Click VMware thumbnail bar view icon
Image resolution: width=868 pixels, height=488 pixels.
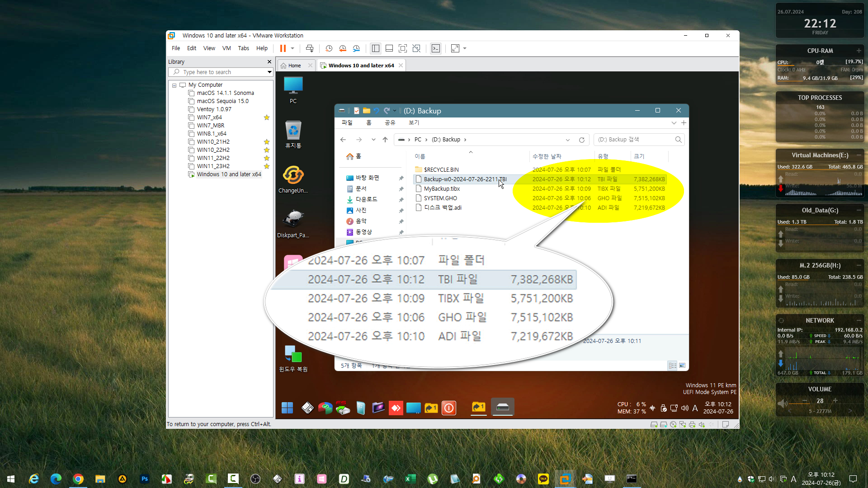click(389, 48)
